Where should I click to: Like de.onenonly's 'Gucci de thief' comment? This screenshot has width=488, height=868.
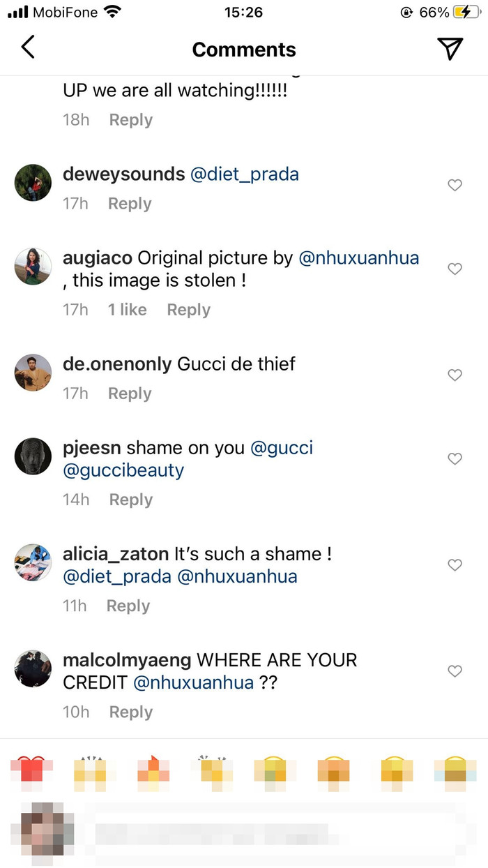pos(455,375)
